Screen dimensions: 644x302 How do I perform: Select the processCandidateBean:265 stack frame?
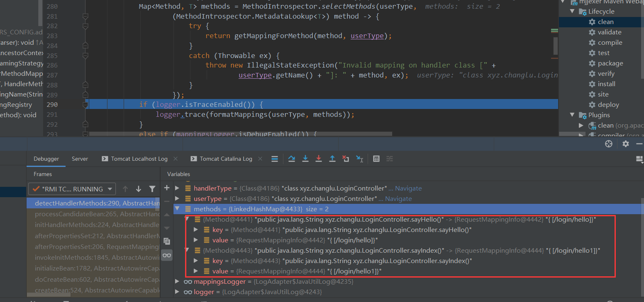point(93,214)
